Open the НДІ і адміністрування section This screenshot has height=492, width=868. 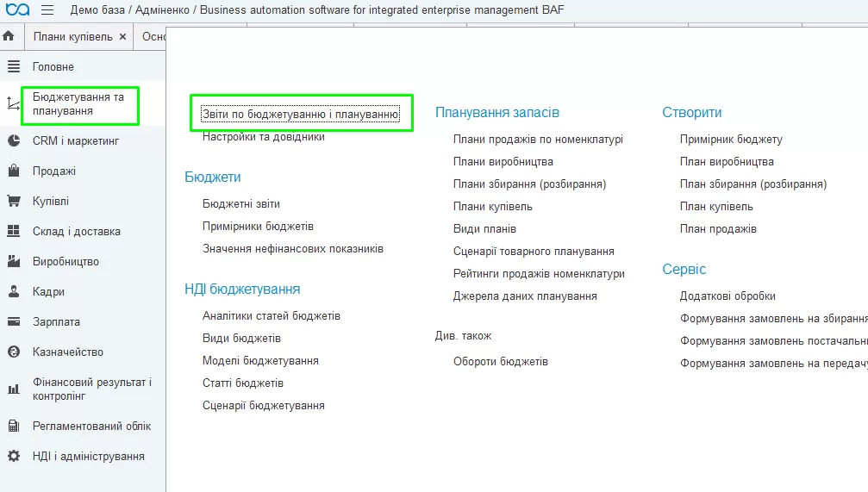pyautogui.click(x=89, y=457)
